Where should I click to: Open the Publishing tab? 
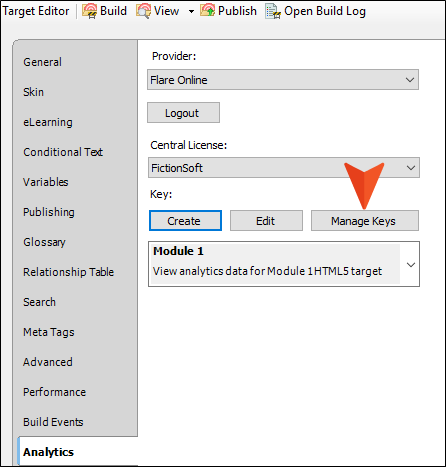49,212
